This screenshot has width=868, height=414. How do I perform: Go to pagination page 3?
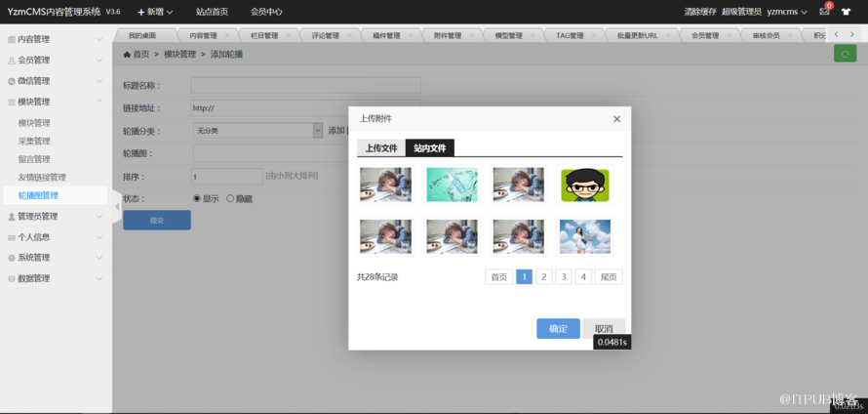click(564, 277)
